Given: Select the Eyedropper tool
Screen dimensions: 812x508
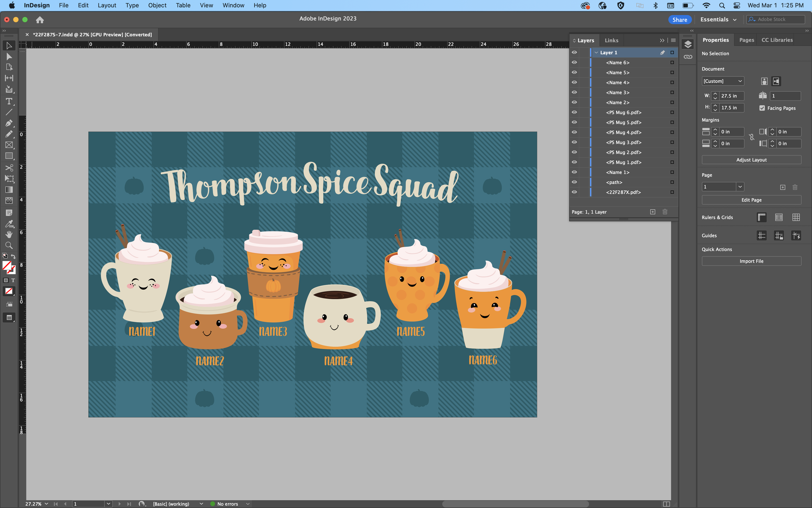Looking at the screenshot, I should [x=9, y=223].
